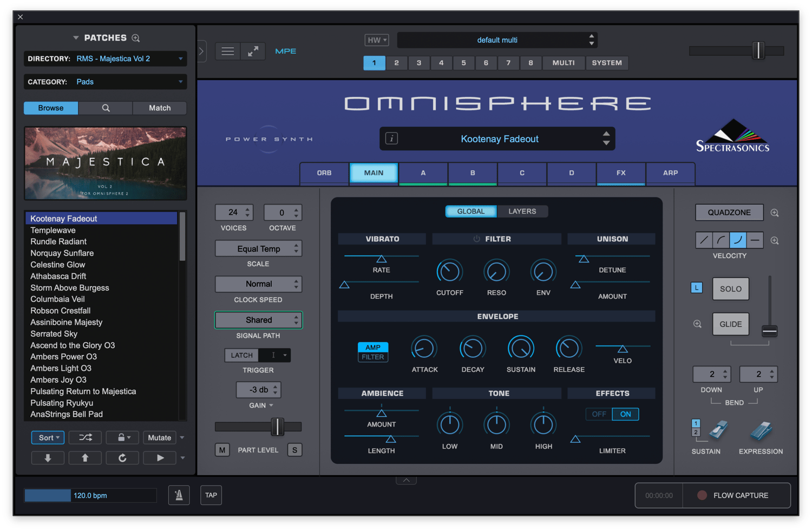Select the LAYERS view tab
Viewport: 812px width, 531px height.
click(x=522, y=211)
